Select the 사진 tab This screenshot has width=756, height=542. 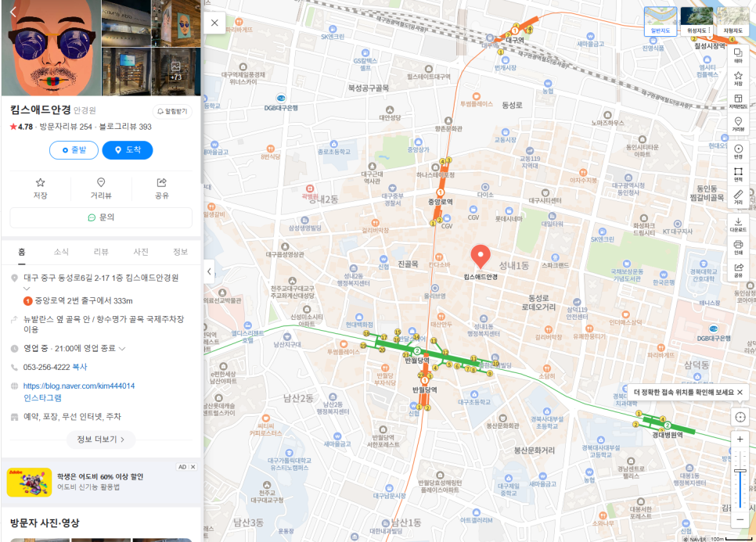click(141, 252)
